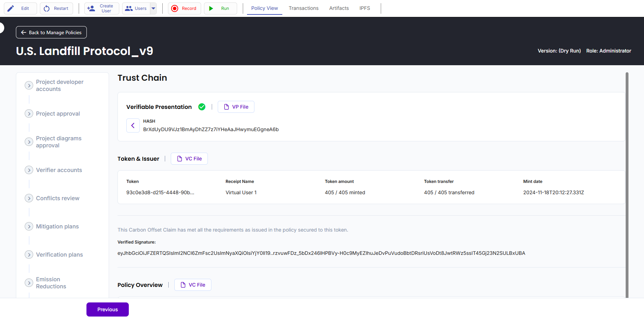The width and height of the screenshot is (644, 319).
Task: Click the back chevron beside the HASH
Action: [133, 125]
